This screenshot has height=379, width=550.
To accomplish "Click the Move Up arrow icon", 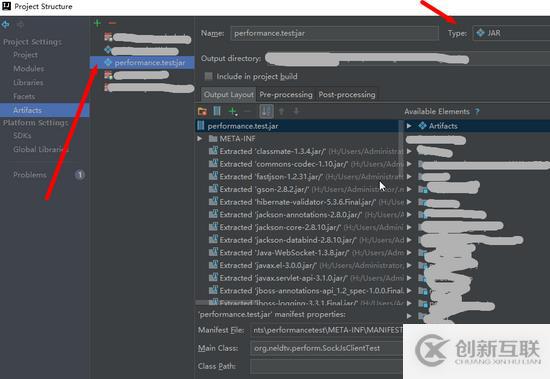I will click(281, 112).
